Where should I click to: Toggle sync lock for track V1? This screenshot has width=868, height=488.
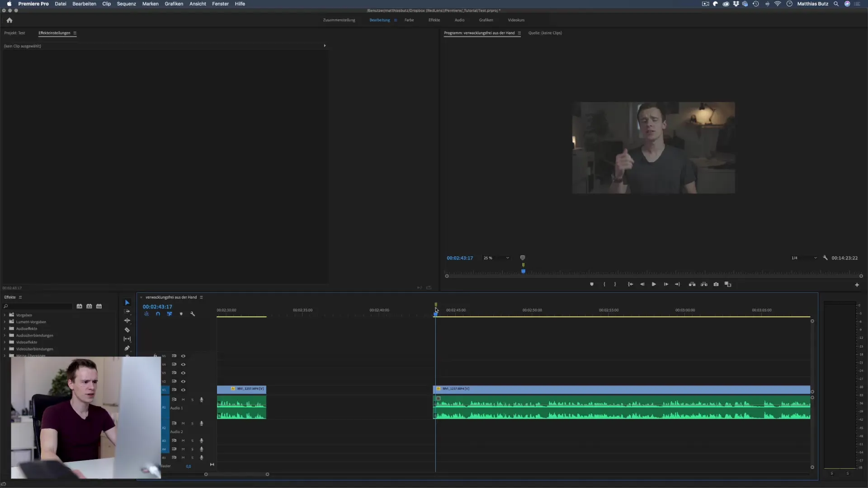[174, 389]
